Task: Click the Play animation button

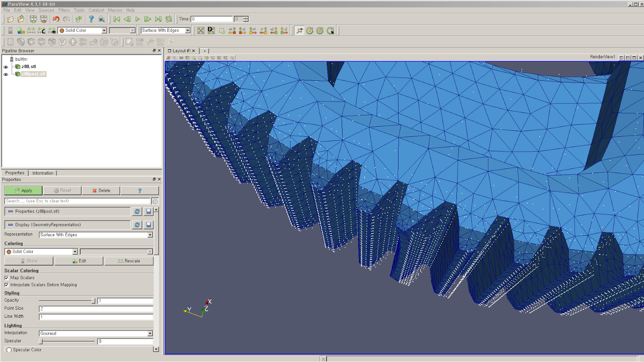Action: (x=137, y=19)
